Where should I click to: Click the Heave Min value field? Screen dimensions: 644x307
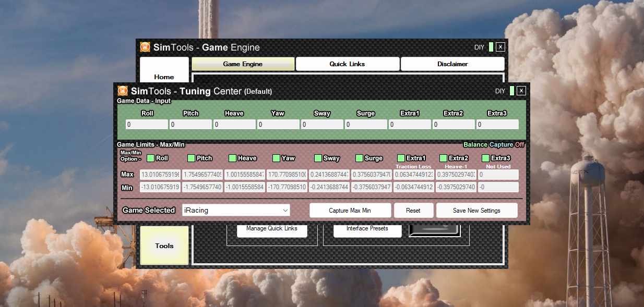[245, 187]
